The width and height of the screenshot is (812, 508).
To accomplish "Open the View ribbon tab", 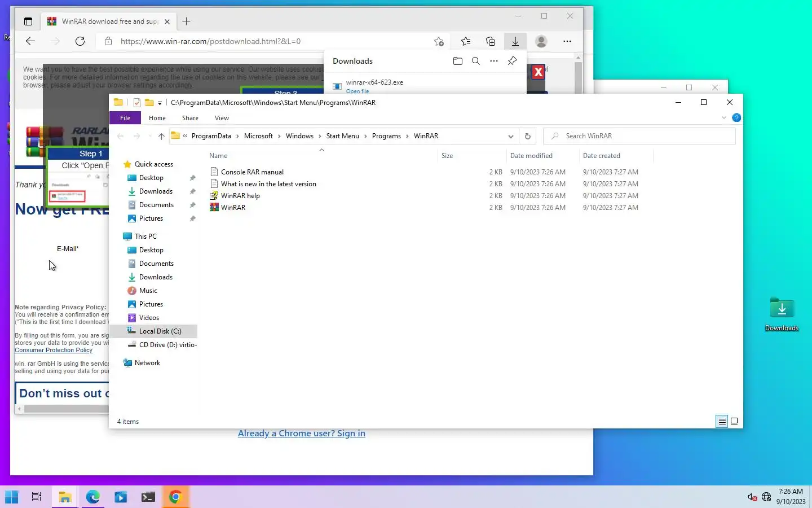I will pyautogui.click(x=222, y=118).
